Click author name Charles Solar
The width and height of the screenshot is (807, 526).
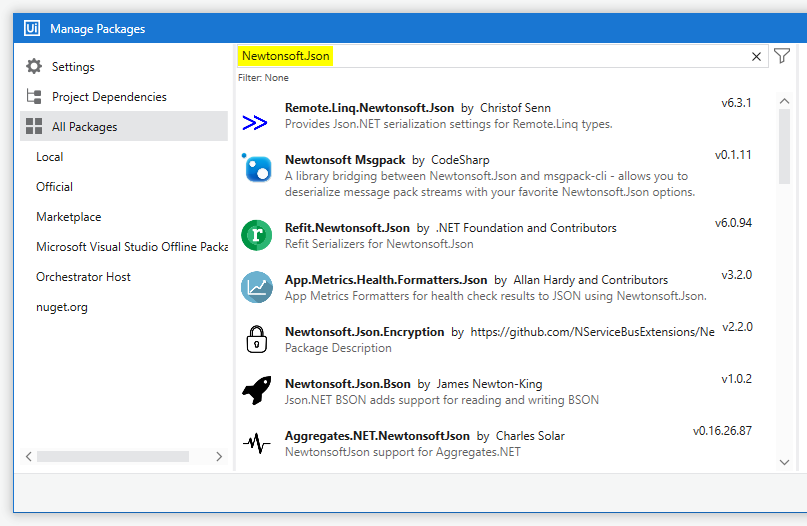pyautogui.click(x=530, y=435)
